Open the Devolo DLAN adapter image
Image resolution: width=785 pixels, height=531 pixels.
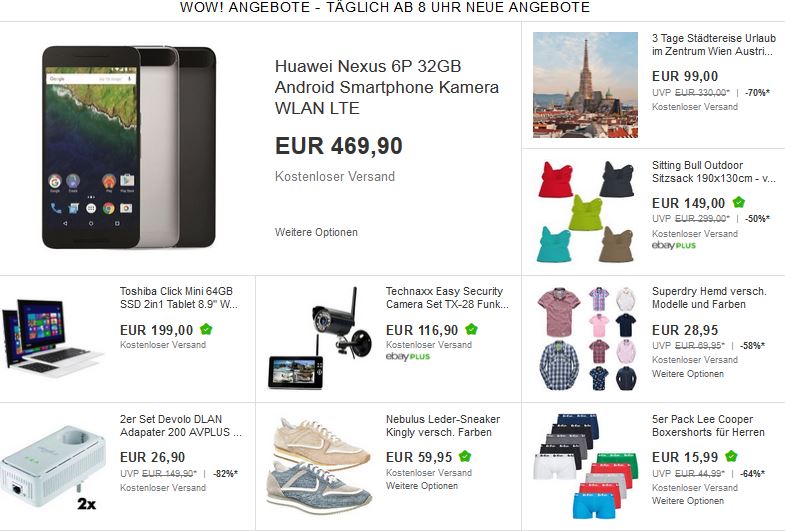coord(54,467)
